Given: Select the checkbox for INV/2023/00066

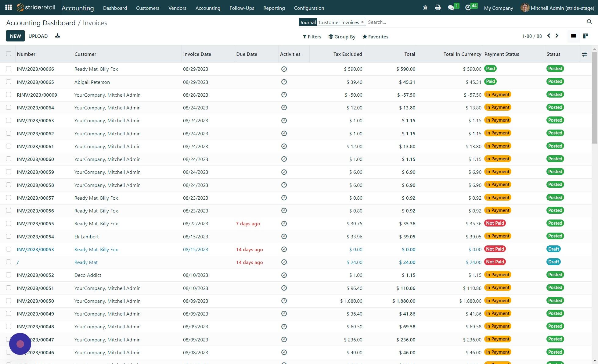Looking at the screenshot, I should pyautogui.click(x=9, y=69).
